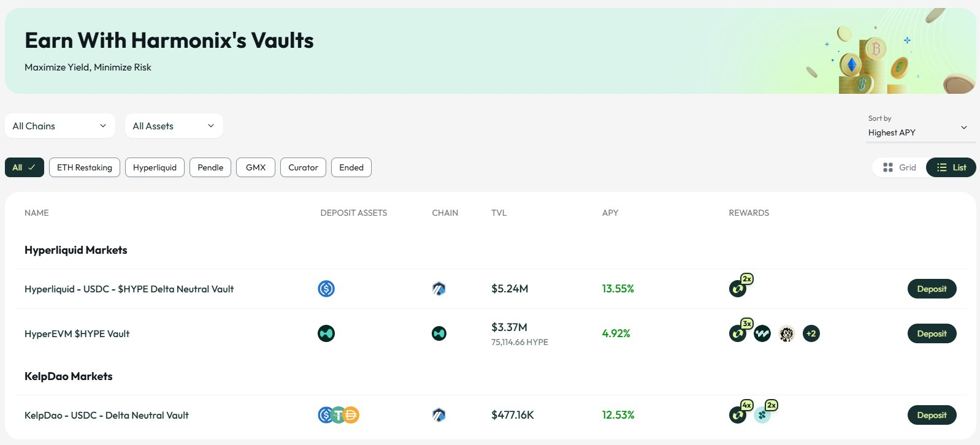Screen dimensions: 980x445
Task: Click the stacked USDC/USDT/DAI asset icons
Action: click(x=339, y=415)
